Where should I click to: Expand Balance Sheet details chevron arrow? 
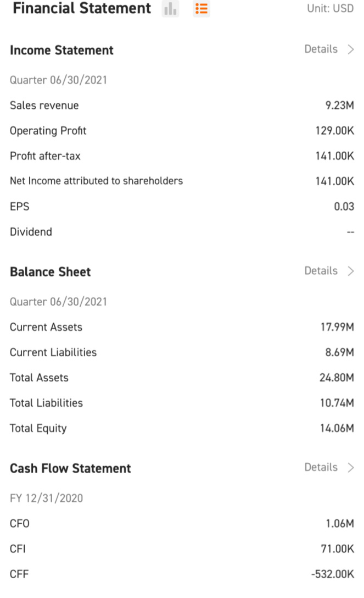point(351,271)
